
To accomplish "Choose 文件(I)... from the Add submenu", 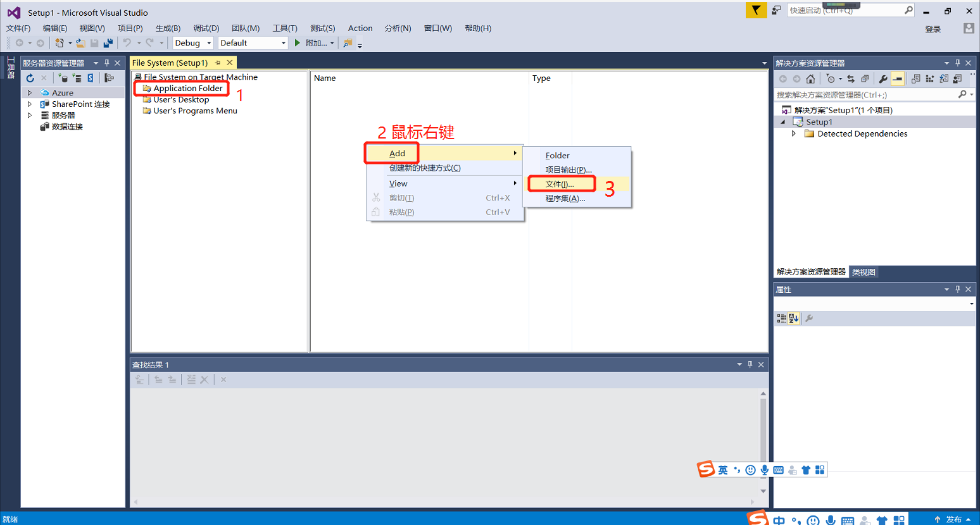I will pyautogui.click(x=560, y=184).
